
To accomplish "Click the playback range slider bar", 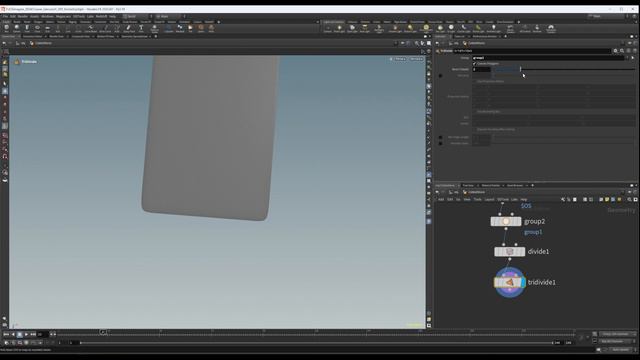I will click(316, 343).
